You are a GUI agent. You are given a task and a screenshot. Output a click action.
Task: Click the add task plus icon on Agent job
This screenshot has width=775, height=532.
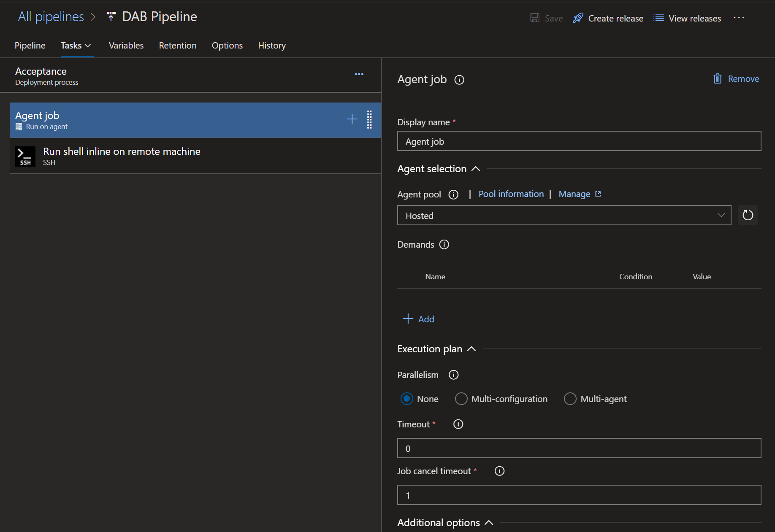point(352,119)
